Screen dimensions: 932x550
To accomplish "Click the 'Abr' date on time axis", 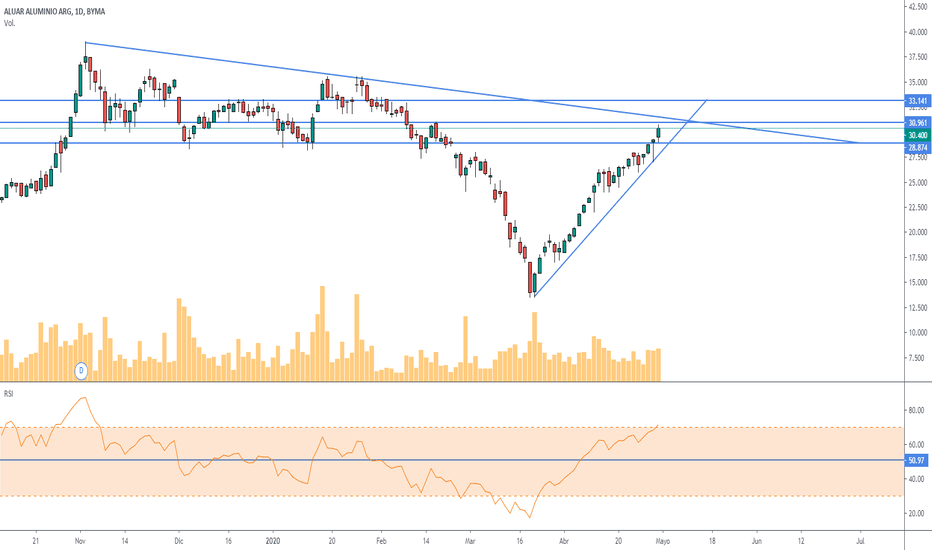I will pyautogui.click(x=564, y=541).
